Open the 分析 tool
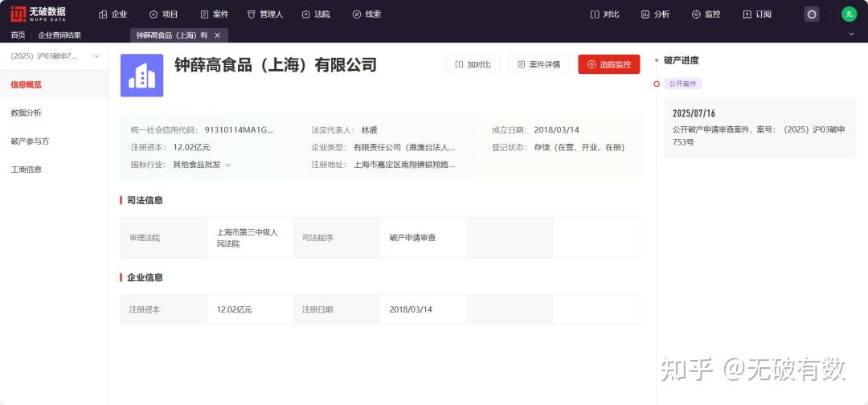Screen dimensions: 868x405 (656, 14)
